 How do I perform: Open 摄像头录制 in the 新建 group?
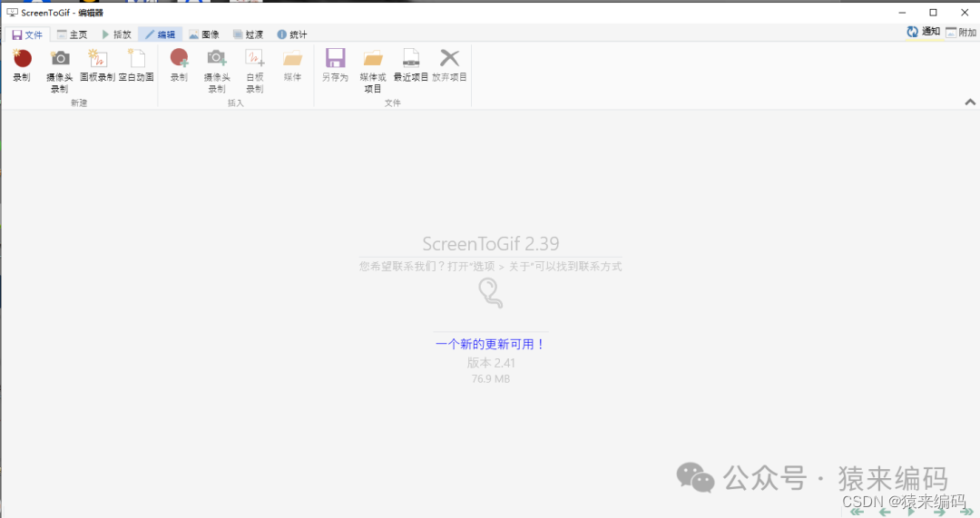click(59, 71)
